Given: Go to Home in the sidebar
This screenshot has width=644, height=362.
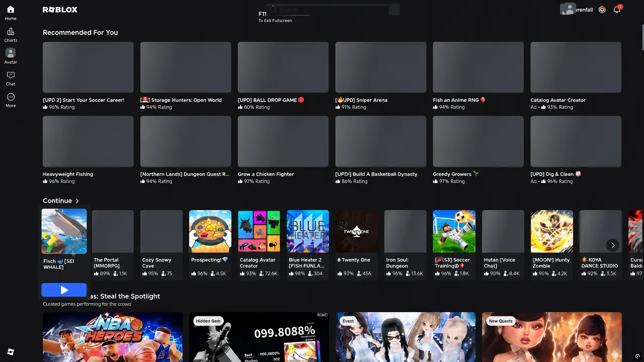Looking at the screenshot, I should 11,13.
